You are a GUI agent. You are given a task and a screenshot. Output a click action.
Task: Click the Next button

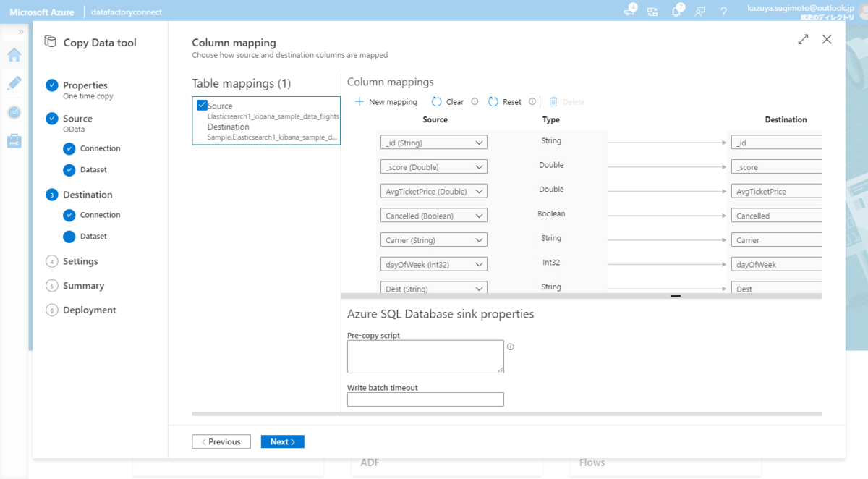282,441
